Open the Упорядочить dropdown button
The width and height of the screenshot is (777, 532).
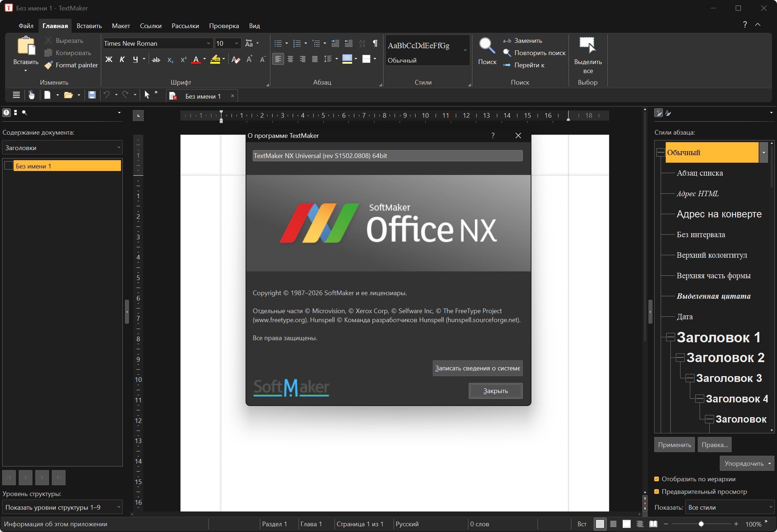(747, 463)
